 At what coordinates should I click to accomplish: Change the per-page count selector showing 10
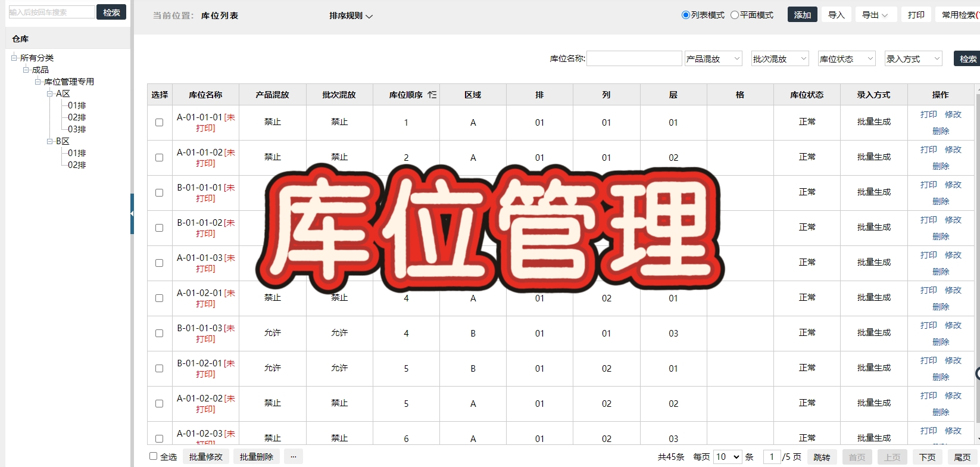click(x=728, y=457)
